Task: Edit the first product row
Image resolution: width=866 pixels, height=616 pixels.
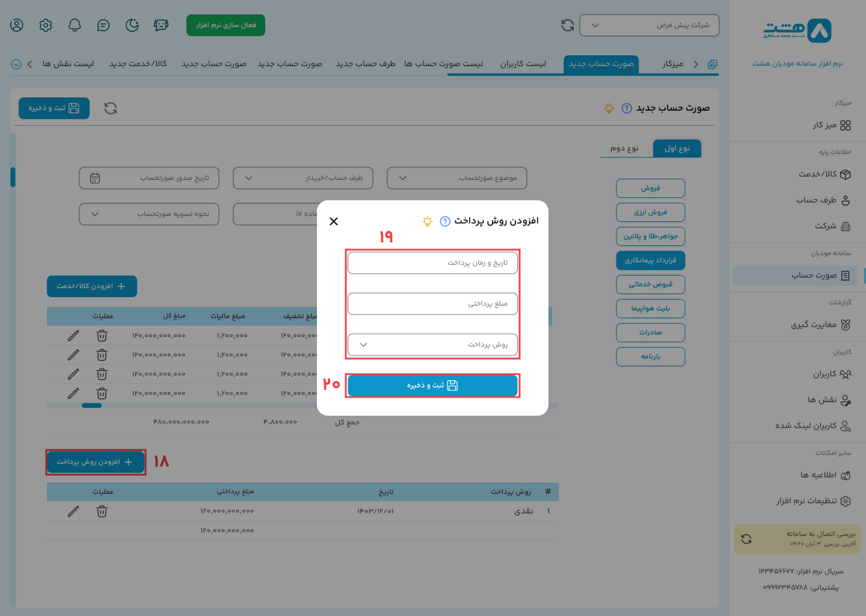Action: click(73, 336)
